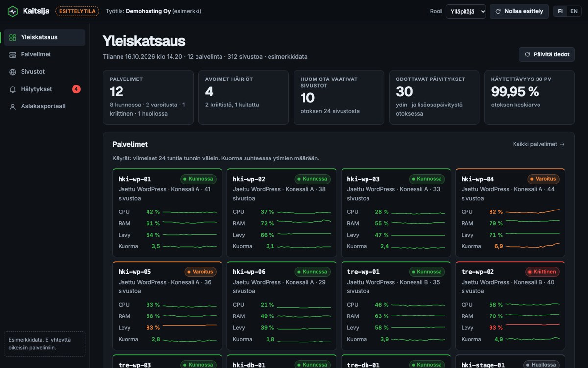Click Huollossa status badge on hki-stage-01

coord(541,365)
